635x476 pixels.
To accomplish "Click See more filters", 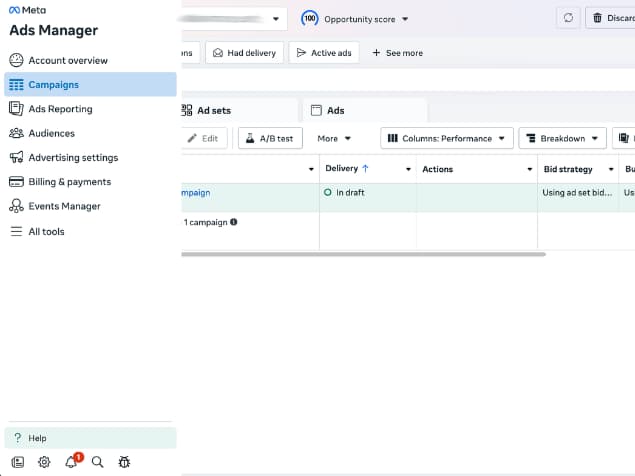I will 397,53.
